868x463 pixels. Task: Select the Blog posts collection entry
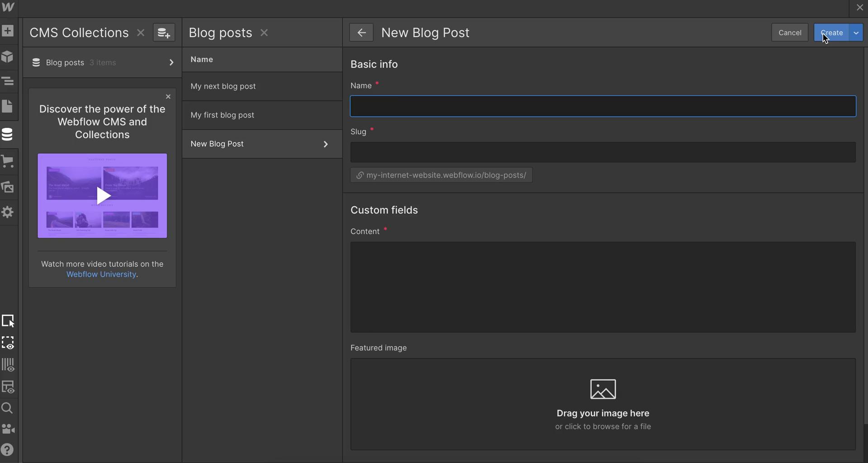point(102,62)
